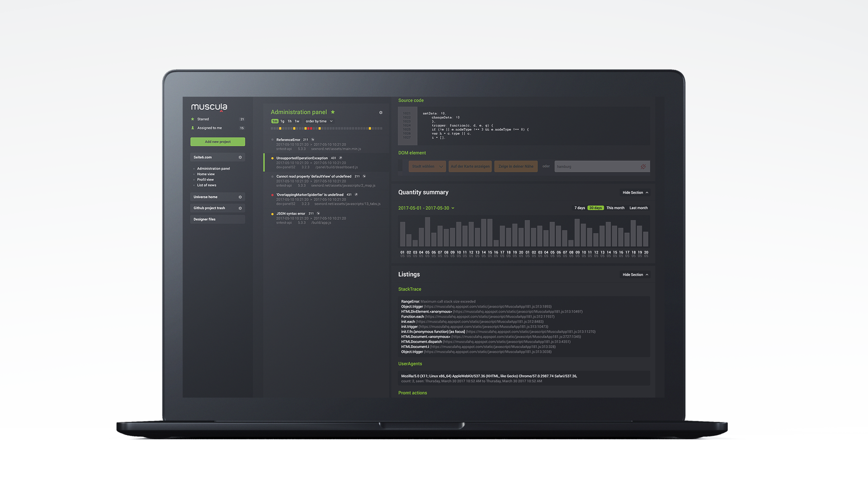868x488 pixels.
Task: Switch chart range to This month
Action: tap(615, 208)
